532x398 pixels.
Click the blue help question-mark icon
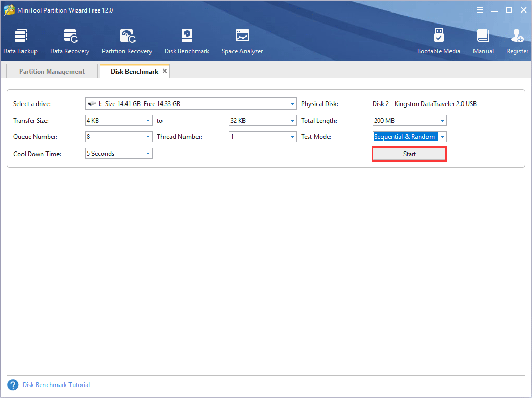pos(13,385)
